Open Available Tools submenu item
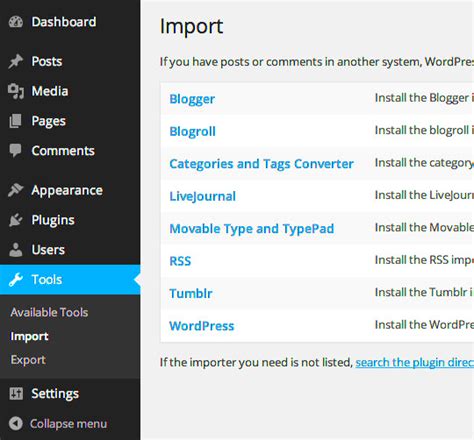 pos(49,312)
